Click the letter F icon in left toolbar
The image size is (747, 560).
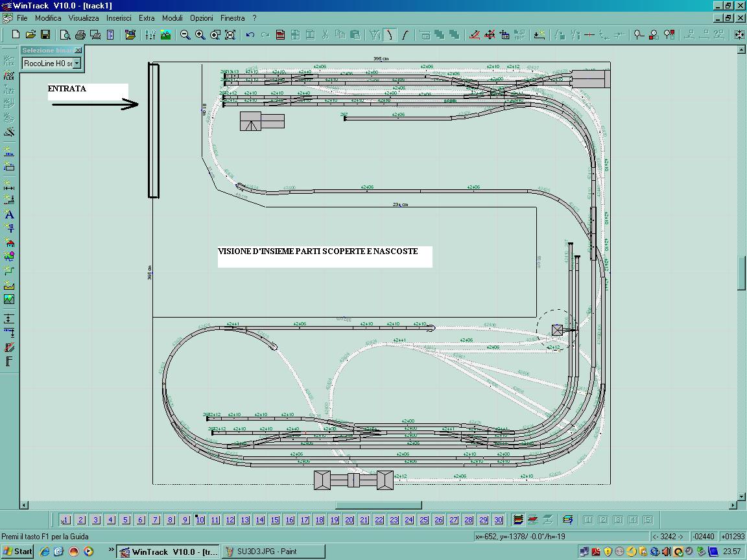click(9, 361)
